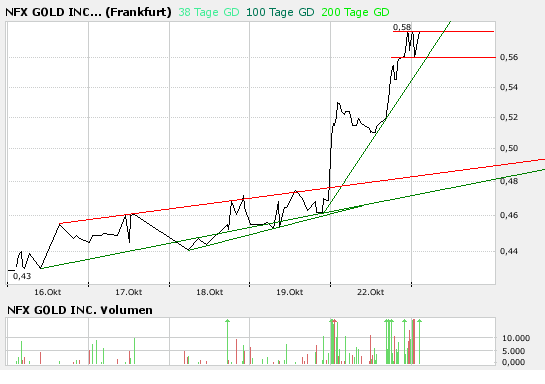Click the 0,50 price axis label
This screenshot has height=384, width=545.
pyautogui.click(x=509, y=148)
